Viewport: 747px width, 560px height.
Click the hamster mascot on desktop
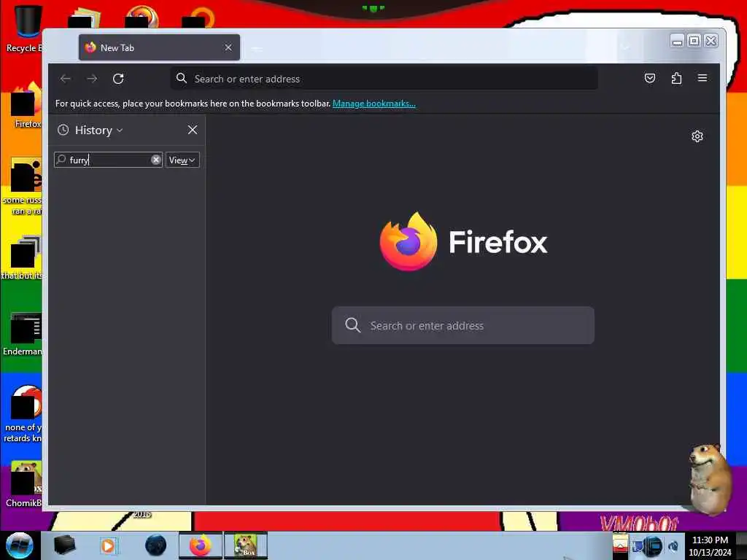pos(711,478)
